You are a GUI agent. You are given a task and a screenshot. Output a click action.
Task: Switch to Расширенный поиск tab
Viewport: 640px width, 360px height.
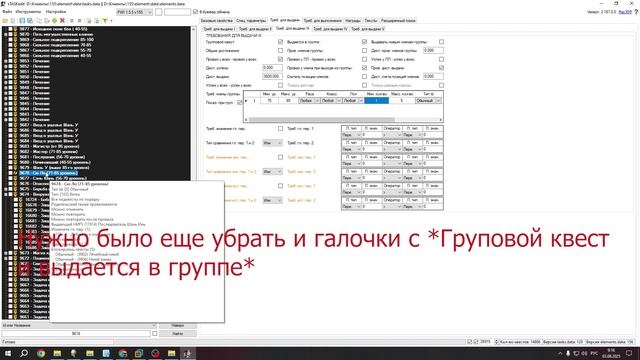point(398,20)
